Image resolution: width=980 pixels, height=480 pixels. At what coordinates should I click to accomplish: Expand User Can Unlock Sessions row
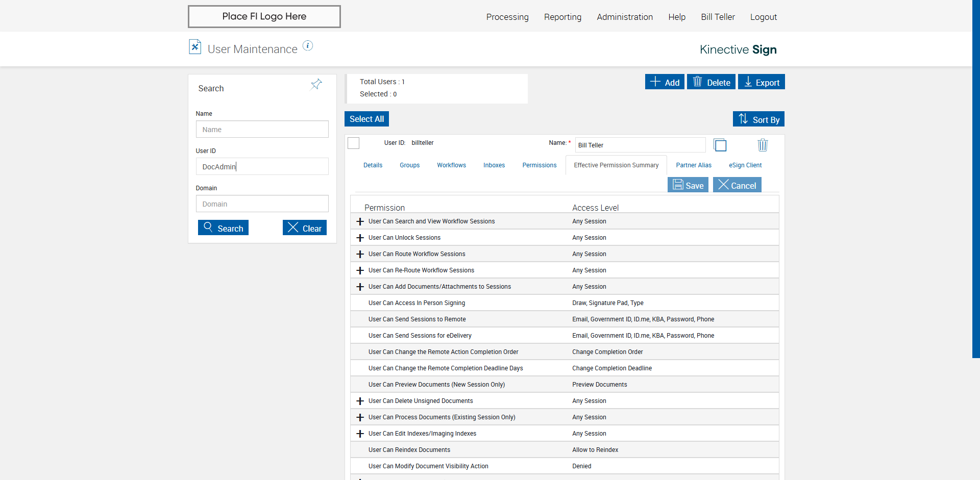point(360,238)
